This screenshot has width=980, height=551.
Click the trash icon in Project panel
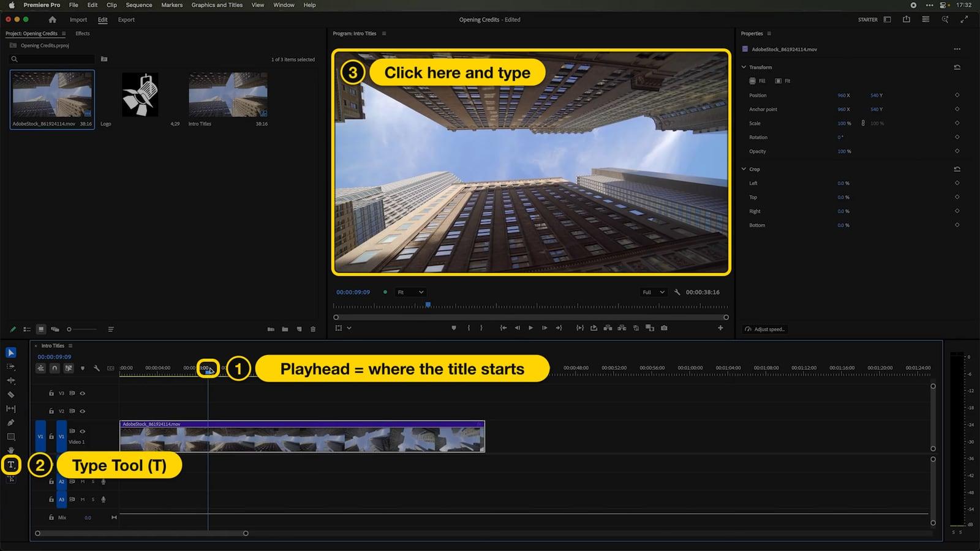[313, 329]
